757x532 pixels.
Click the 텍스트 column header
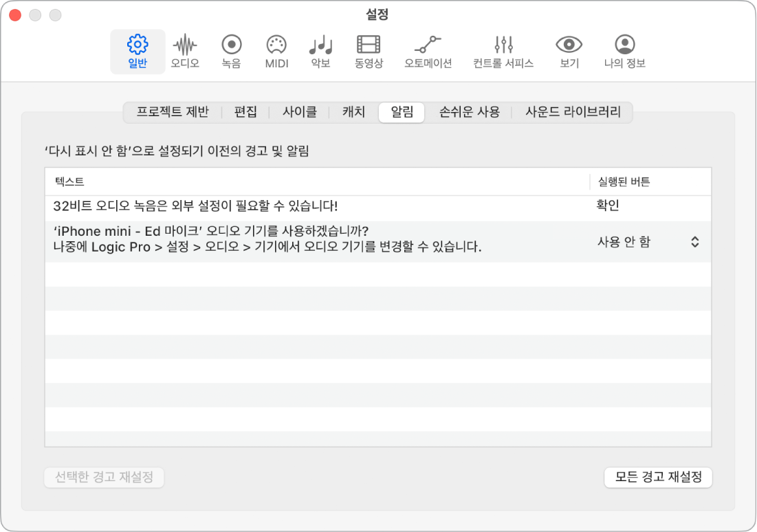pos(317,181)
